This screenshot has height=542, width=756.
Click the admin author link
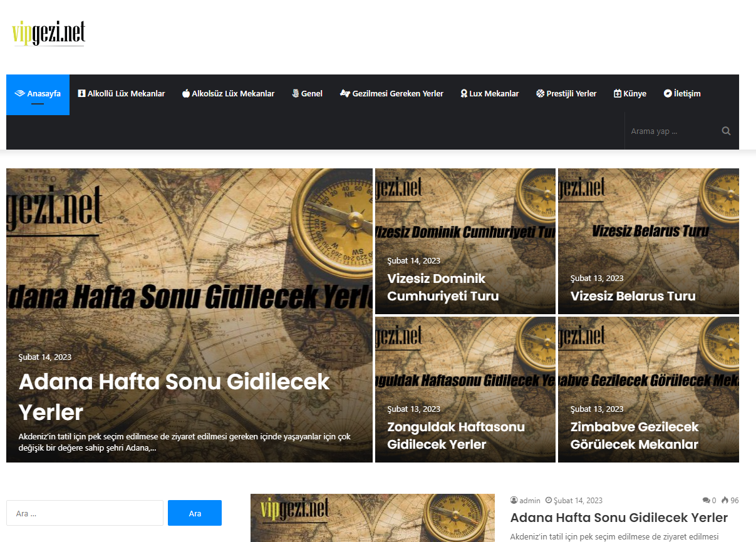pyautogui.click(x=530, y=501)
